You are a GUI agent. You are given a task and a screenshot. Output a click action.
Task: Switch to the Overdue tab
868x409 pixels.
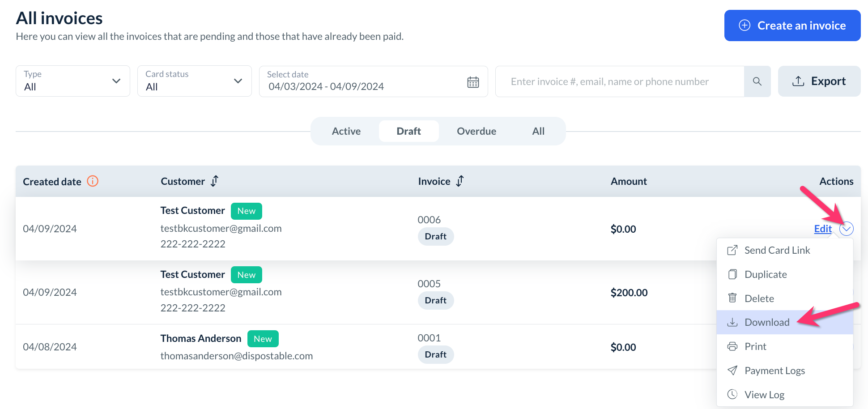click(x=476, y=131)
